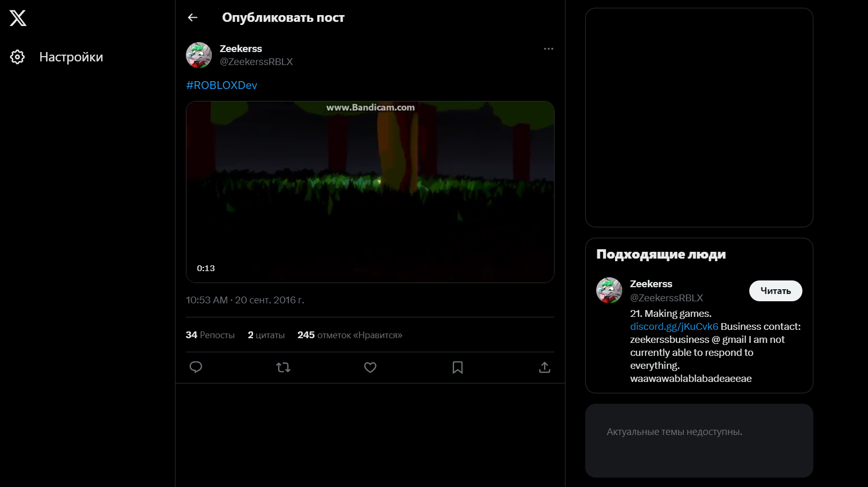Click the #ROBLOXDev hashtag link
The image size is (868, 487).
[x=222, y=85]
